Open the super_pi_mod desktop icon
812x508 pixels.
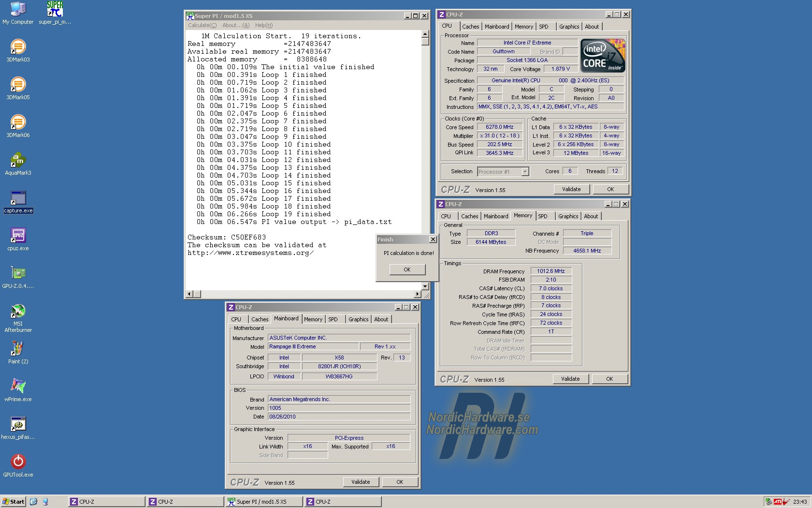pyautogui.click(x=55, y=10)
